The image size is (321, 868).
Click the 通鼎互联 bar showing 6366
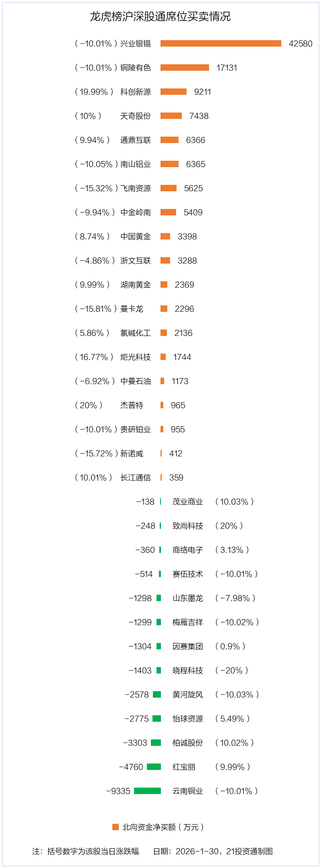[x=169, y=140]
